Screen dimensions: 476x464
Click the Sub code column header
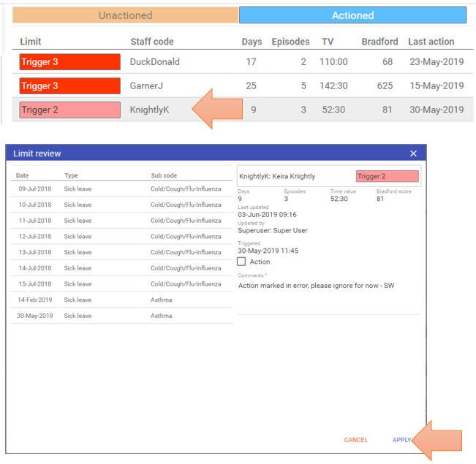(x=164, y=175)
